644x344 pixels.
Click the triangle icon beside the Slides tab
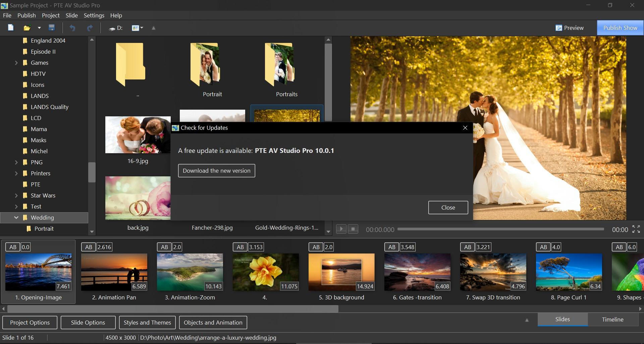click(527, 320)
